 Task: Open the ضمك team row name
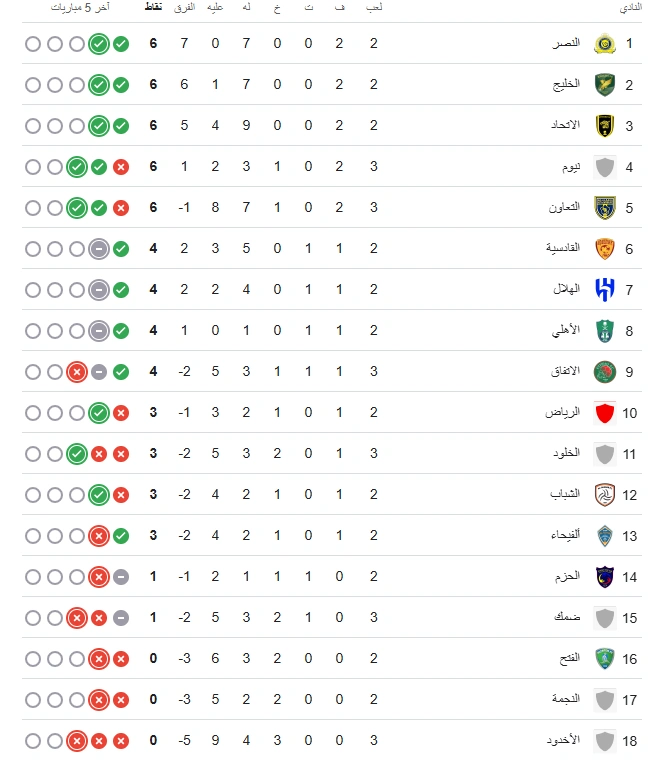coord(567,617)
